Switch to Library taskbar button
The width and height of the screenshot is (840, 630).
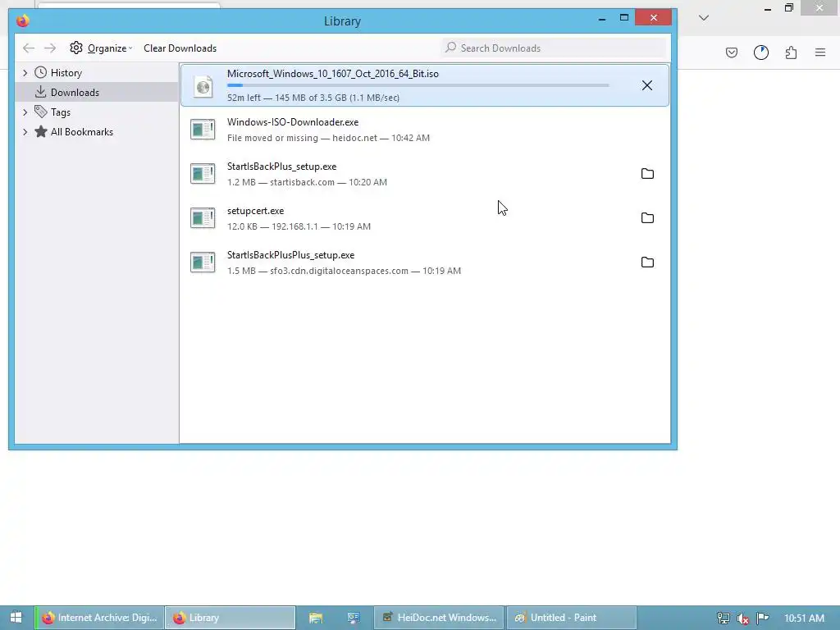(x=231, y=618)
